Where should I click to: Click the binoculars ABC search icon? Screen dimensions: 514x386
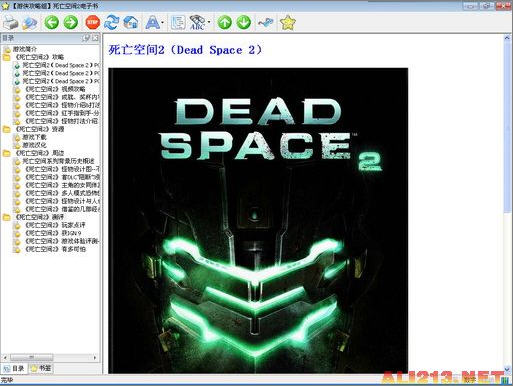pos(197,23)
